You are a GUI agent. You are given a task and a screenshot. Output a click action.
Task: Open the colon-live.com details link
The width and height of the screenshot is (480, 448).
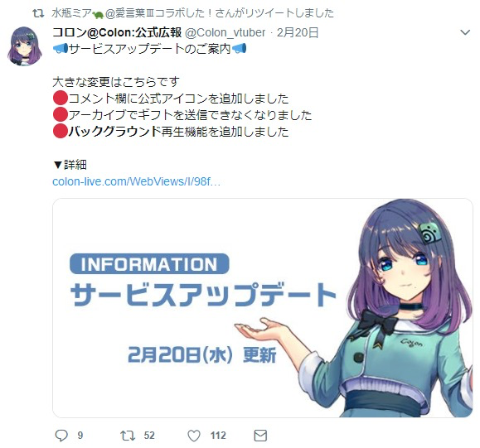tap(137, 181)
